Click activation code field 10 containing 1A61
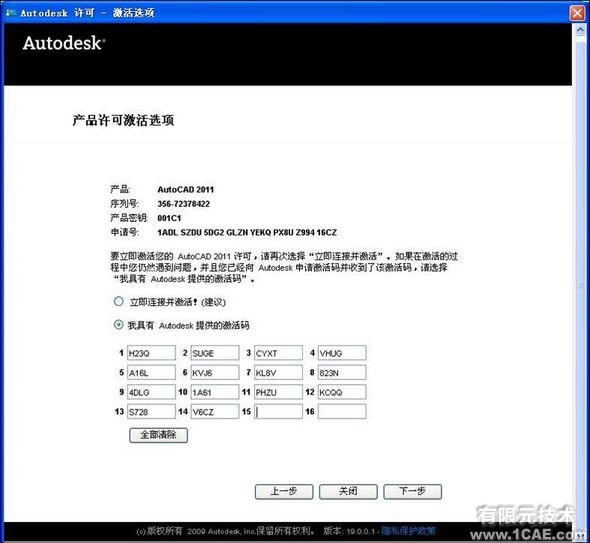Viewport: 590px width, 543px height. click(215, 392)
